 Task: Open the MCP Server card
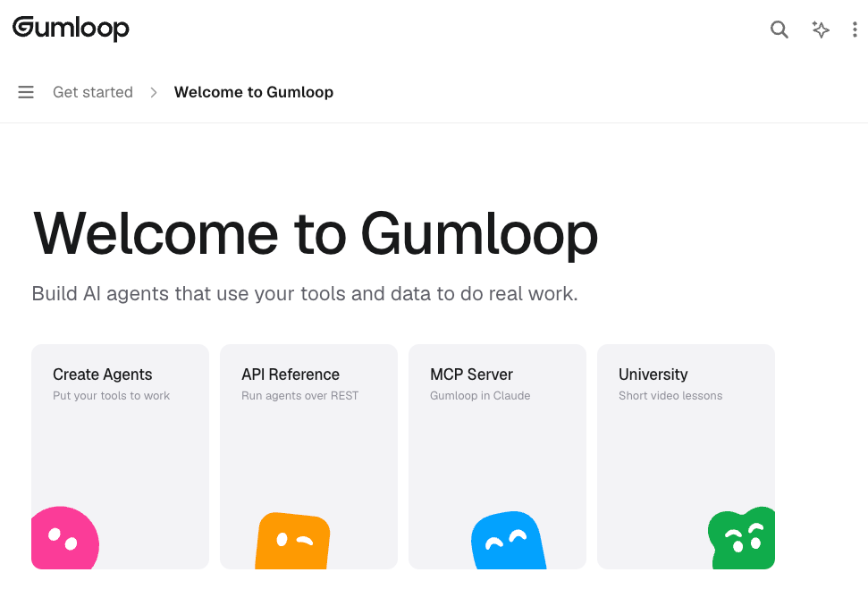tap(497, 457)
